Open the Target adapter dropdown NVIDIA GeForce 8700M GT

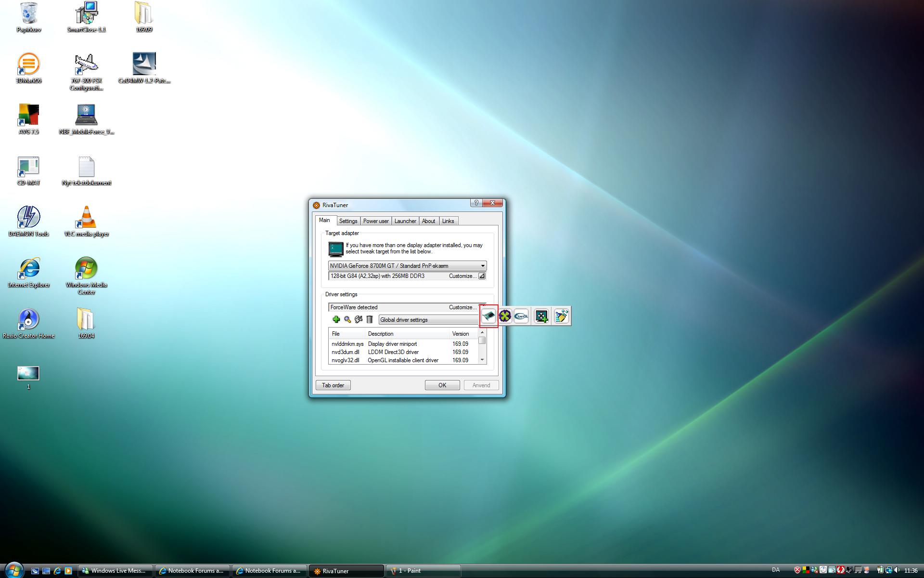tap(407, 266)
